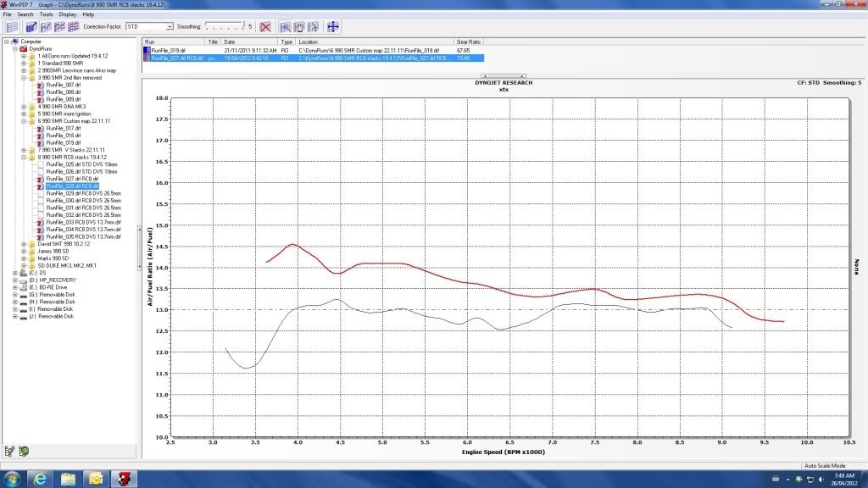Click the Date column header
This screenshot has width=868, height=488.
[229, 41]
